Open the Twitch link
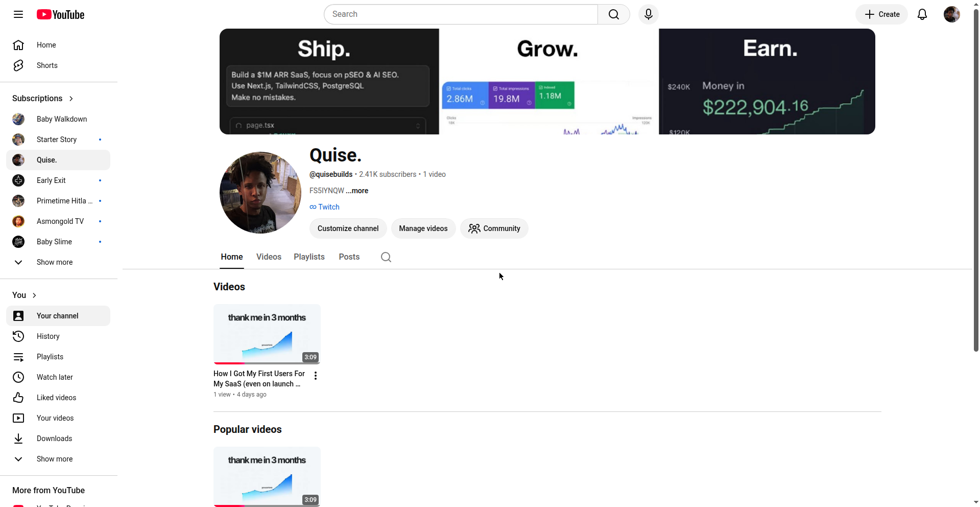 point(325,207)
